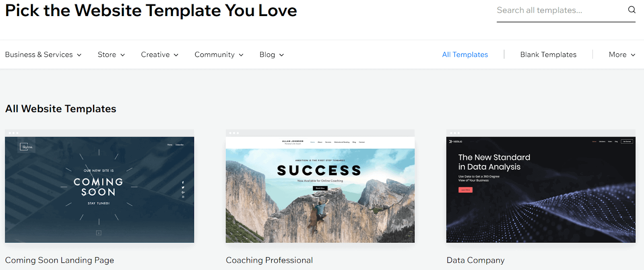Click the search magnifier icon

click(632, 10)
